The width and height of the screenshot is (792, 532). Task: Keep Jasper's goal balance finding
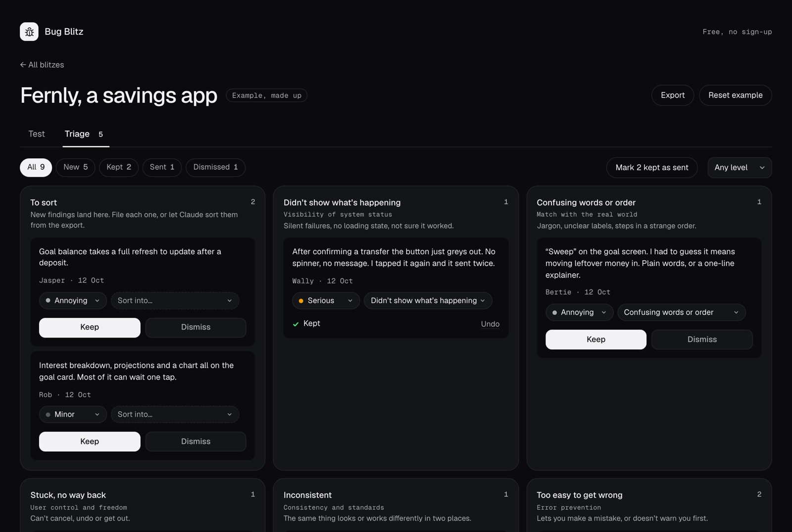click(90, 328)
